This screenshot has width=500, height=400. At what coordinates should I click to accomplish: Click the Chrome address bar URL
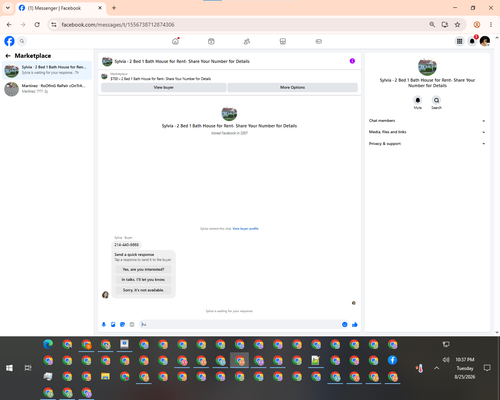[x=118, y=25]
